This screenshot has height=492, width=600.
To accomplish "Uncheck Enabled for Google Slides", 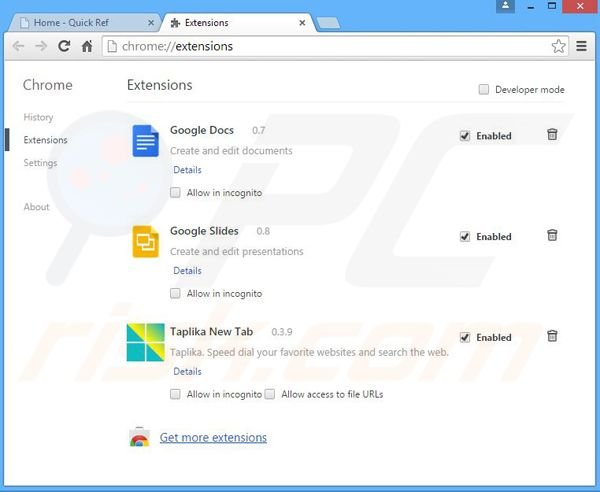I will click(x=465, y=236).
